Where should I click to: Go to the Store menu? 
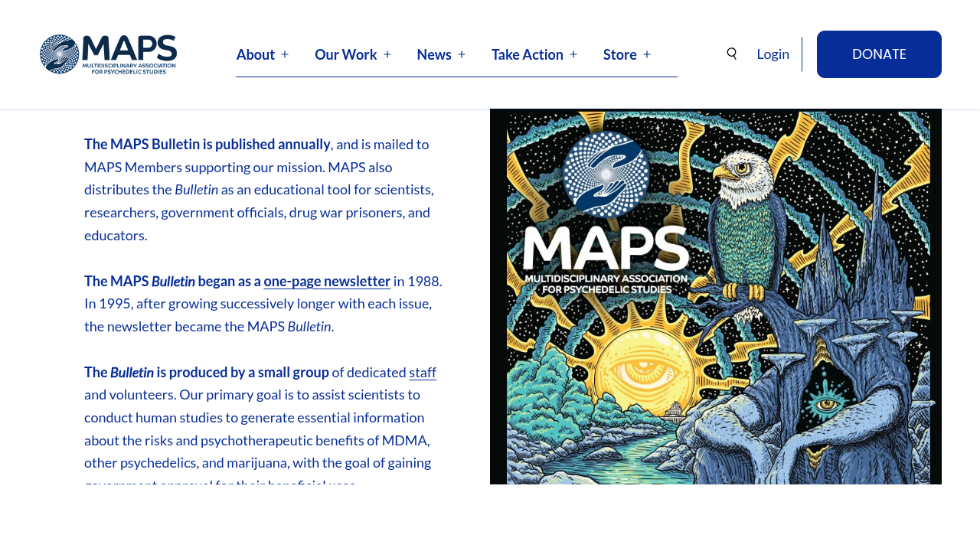[619, 54]
